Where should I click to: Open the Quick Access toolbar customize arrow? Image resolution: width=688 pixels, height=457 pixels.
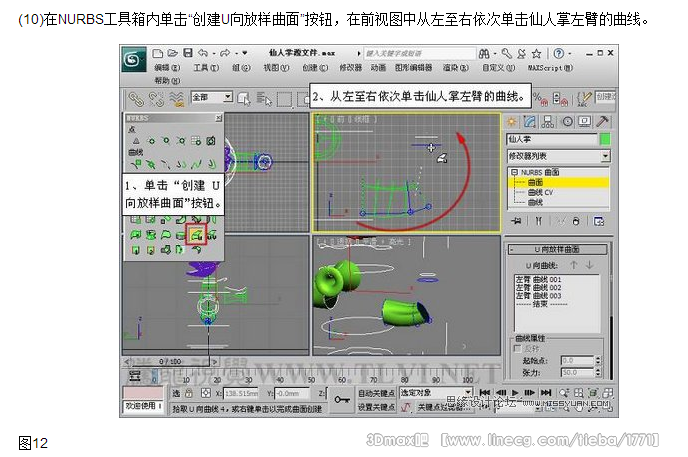point(245,53)
